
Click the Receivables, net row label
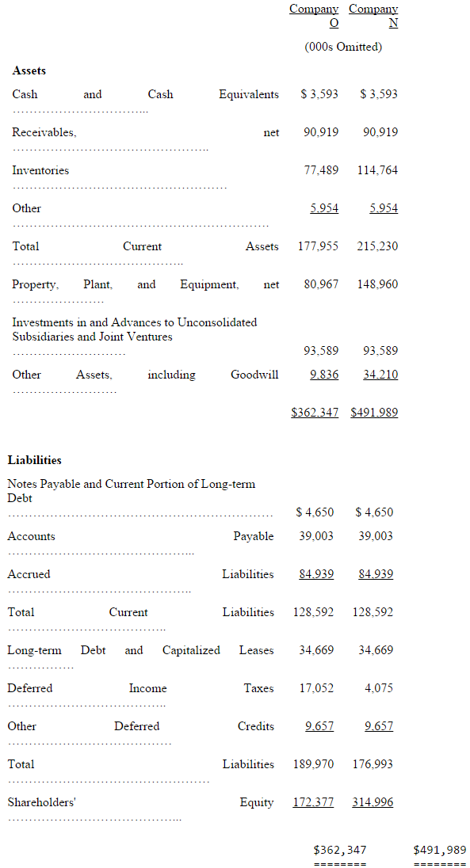146,132
